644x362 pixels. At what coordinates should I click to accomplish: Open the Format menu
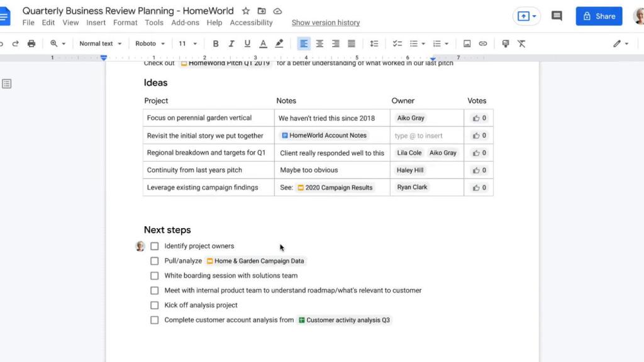(x=125, y=23)
